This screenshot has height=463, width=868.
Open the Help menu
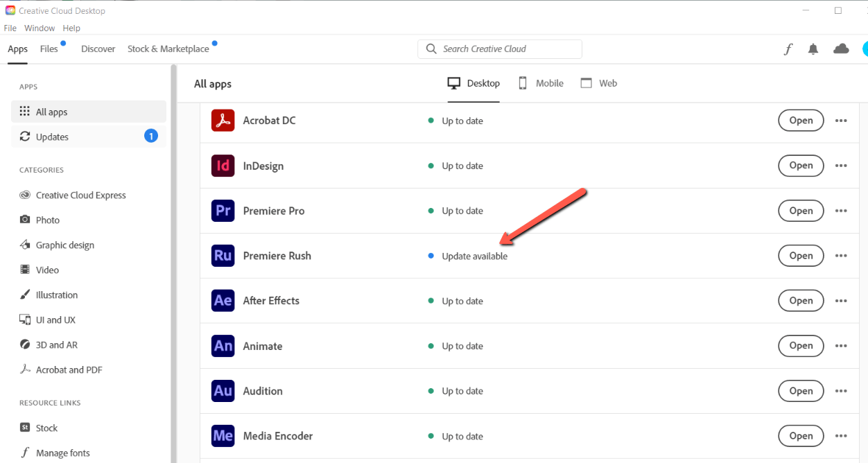point(71,28)
